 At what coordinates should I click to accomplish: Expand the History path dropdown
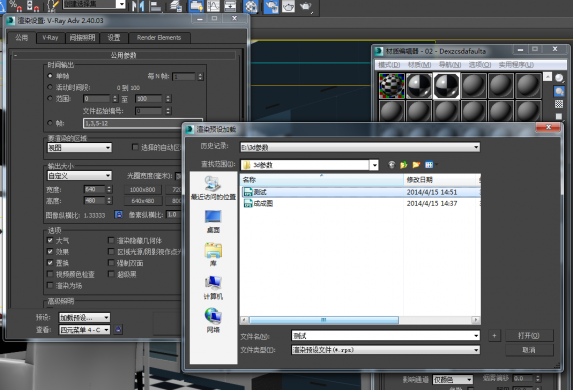pyautogui.click(x=476, y=147)
